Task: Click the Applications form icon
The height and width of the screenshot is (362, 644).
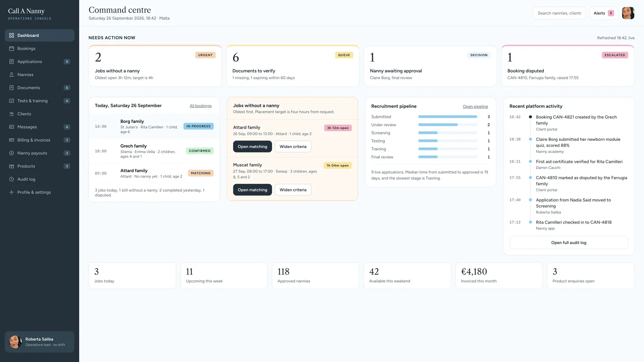Action: coord(12,62)
